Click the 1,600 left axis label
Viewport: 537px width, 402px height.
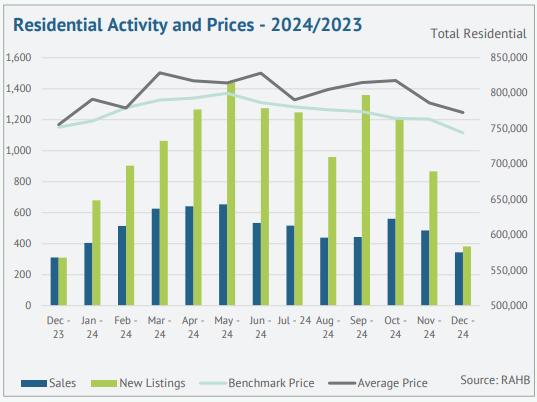(x=18, y=58)
